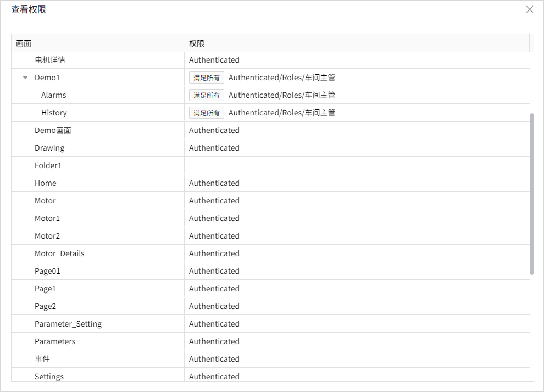Image resolution: width=544 pixels, height=392 pixels.
Task: Collapse the Demo1 tree node
Action: coord(25,78)
